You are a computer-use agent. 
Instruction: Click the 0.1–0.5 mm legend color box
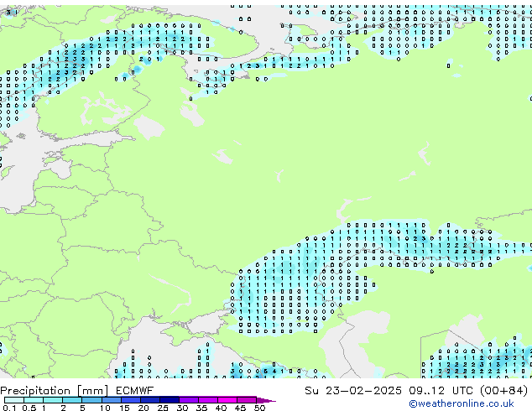coord(14,400)
